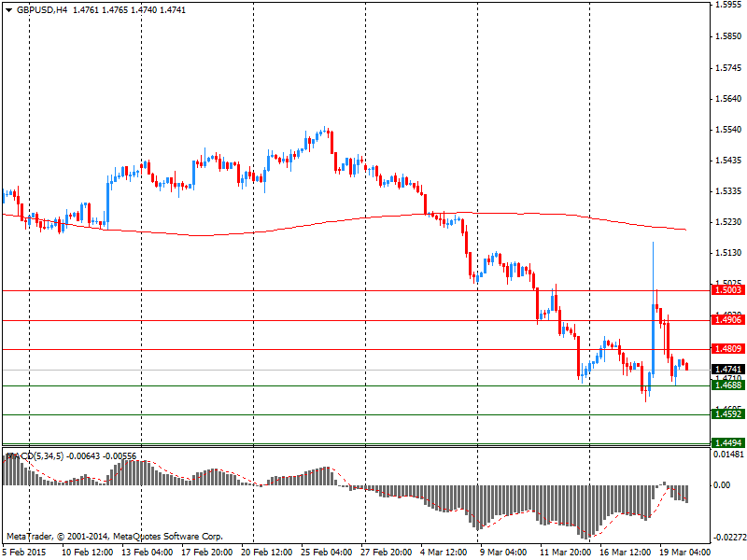Click the 1.5003 red price level label

(x=728, y=290)
